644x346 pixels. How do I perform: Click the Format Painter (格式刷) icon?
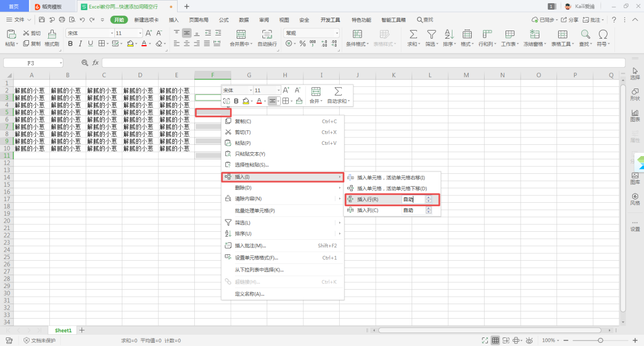(x=52, y=34)
